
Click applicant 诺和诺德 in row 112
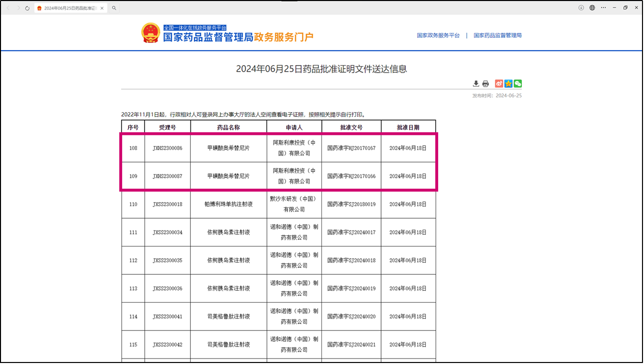point(294,260)
